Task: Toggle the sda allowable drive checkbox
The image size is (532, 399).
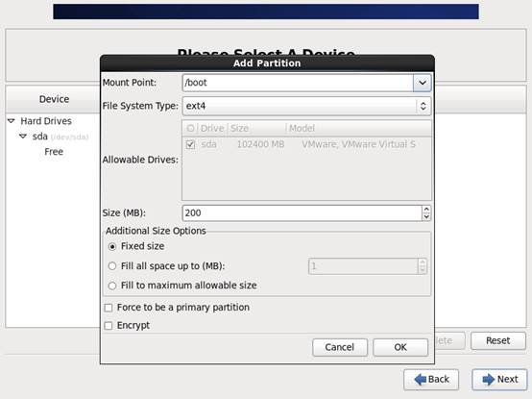Action: coord(190,144)
